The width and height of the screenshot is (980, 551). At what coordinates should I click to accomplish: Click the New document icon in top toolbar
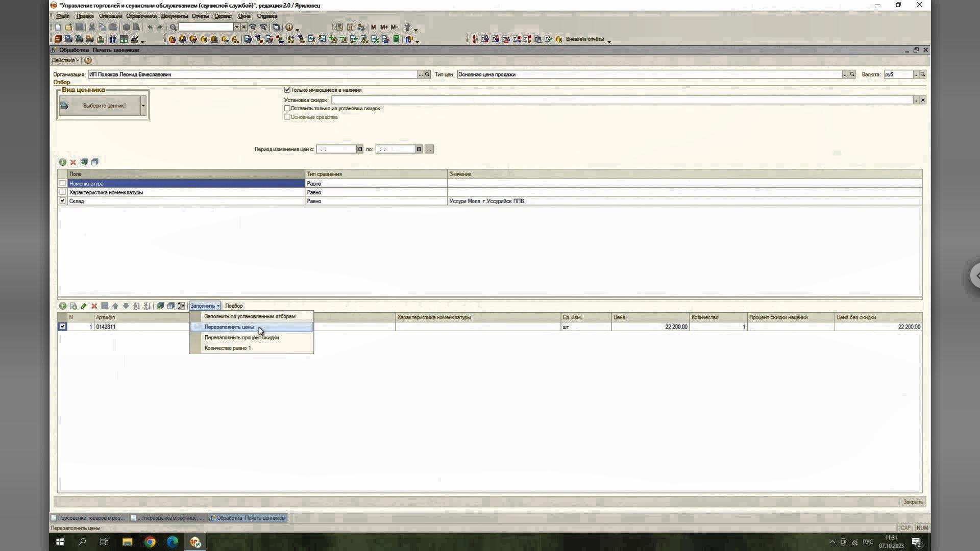(x=58, y=28)
